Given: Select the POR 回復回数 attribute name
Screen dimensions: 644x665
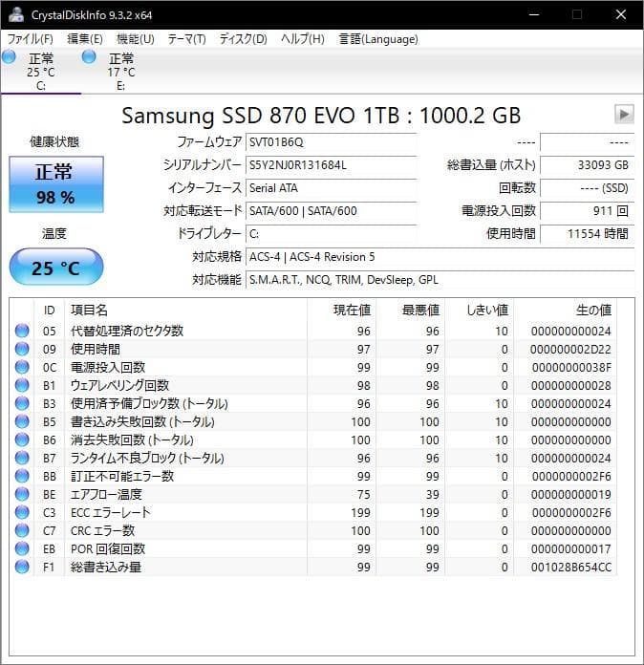Looking at the screenshot, I should pyautogui.click(x=108, y=548).
